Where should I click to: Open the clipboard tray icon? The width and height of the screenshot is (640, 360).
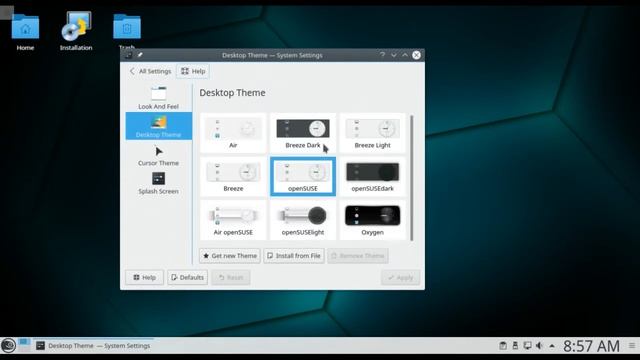click(x=503, y=346)
